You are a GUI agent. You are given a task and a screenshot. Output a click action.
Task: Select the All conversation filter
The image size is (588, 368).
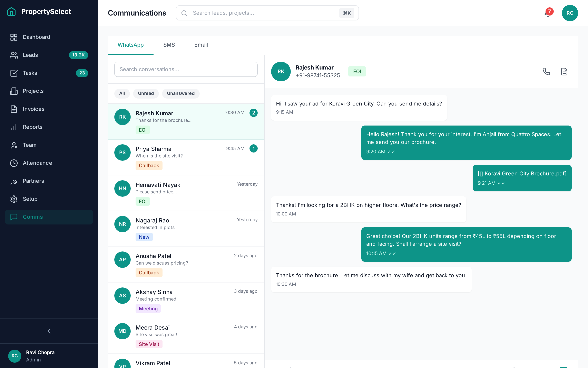[x=122, y=93]
